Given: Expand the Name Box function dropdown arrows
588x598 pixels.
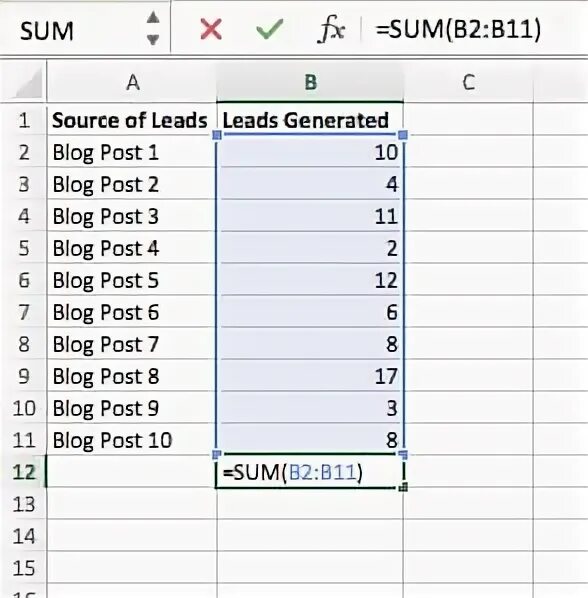Looking at the screenshot, I should coord(153,29).
